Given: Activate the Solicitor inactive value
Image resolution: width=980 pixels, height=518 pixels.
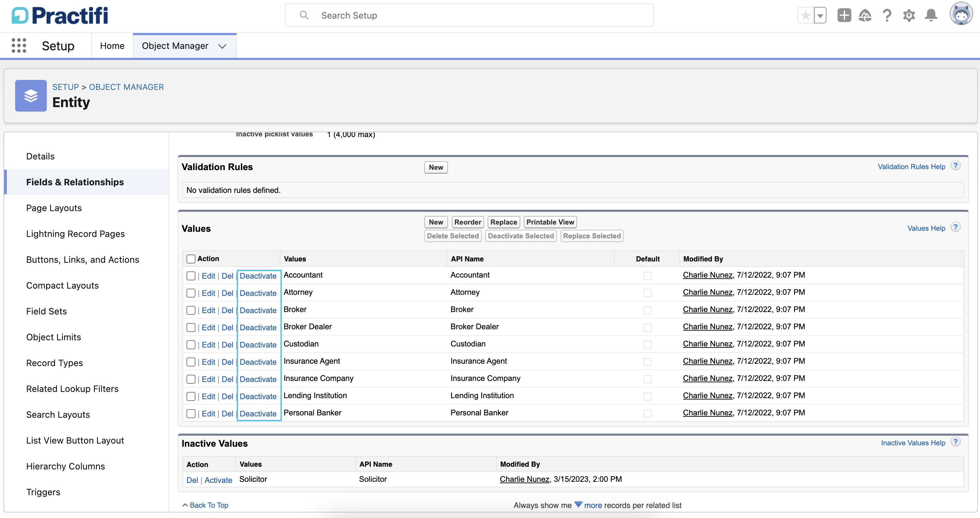Looking at the screenshot, I should (x=219, y=480).
